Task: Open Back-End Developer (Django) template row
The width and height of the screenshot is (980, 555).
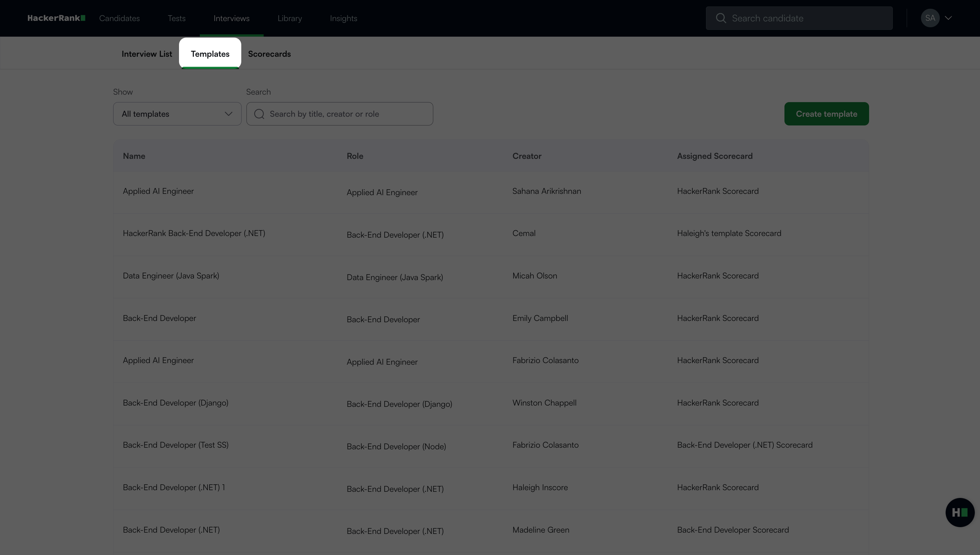Action: (x=175, y=403)
